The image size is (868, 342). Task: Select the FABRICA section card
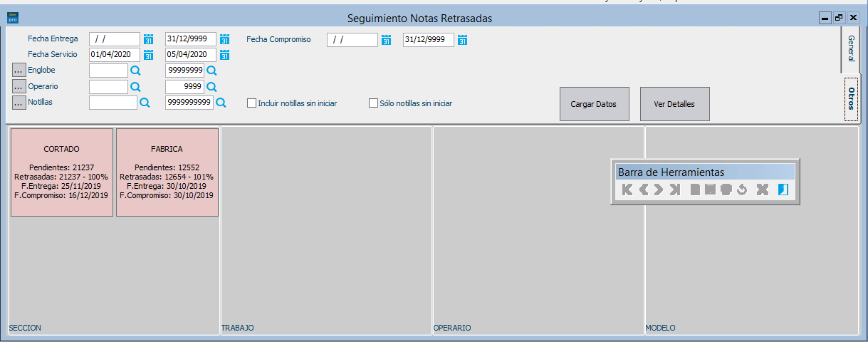(167, 172)
